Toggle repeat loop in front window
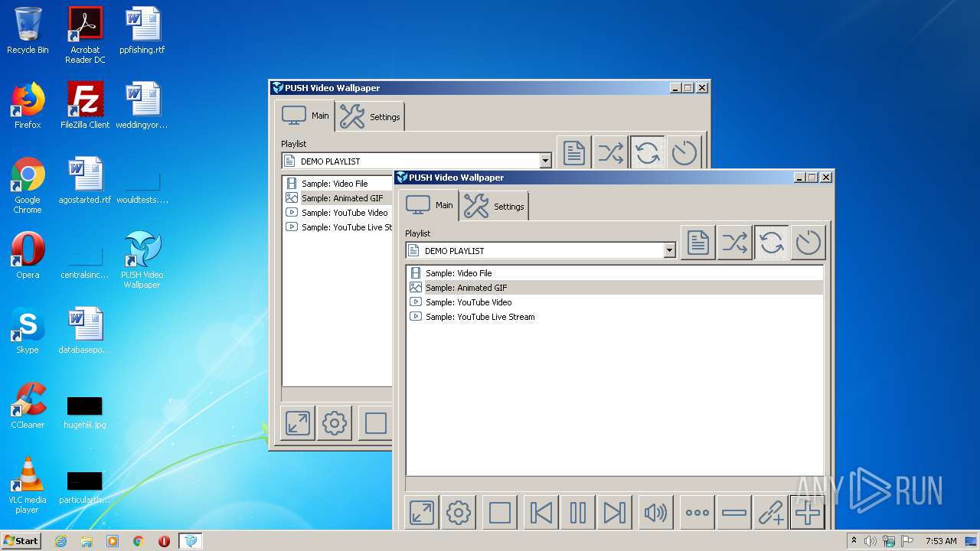 (772, 243)
